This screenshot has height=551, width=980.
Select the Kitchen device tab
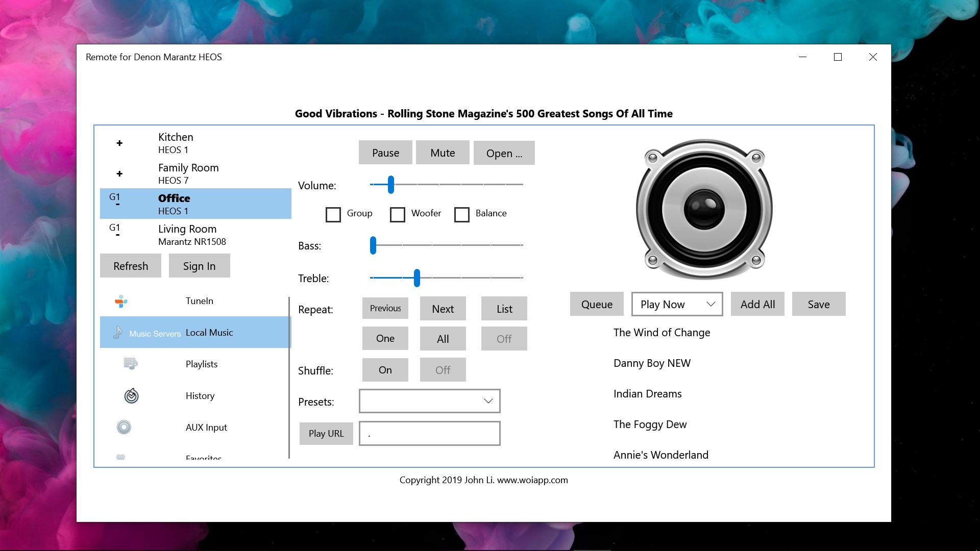point(195,142)
